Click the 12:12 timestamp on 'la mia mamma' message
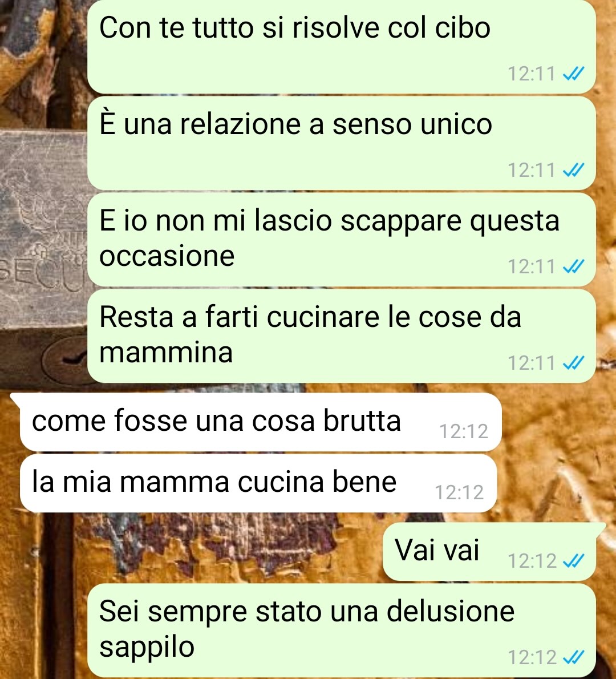This screenshot has width=616, height=679. click(x=459, y=492)
